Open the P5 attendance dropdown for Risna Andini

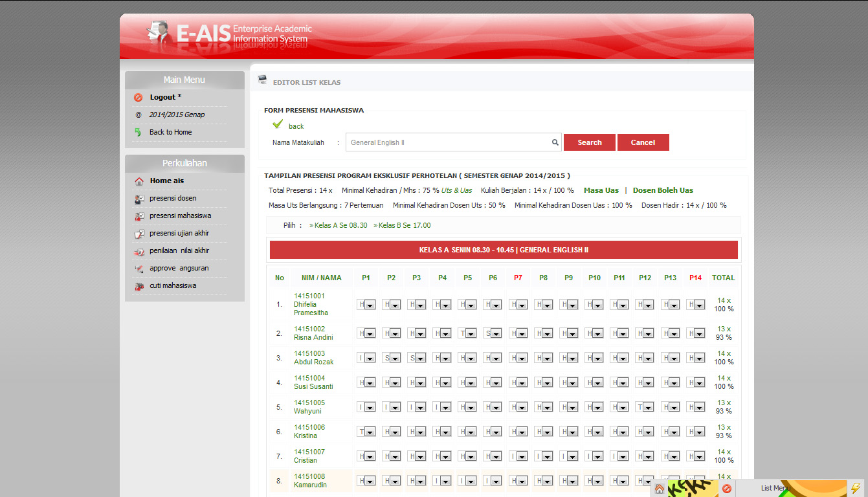pos(467,333)
